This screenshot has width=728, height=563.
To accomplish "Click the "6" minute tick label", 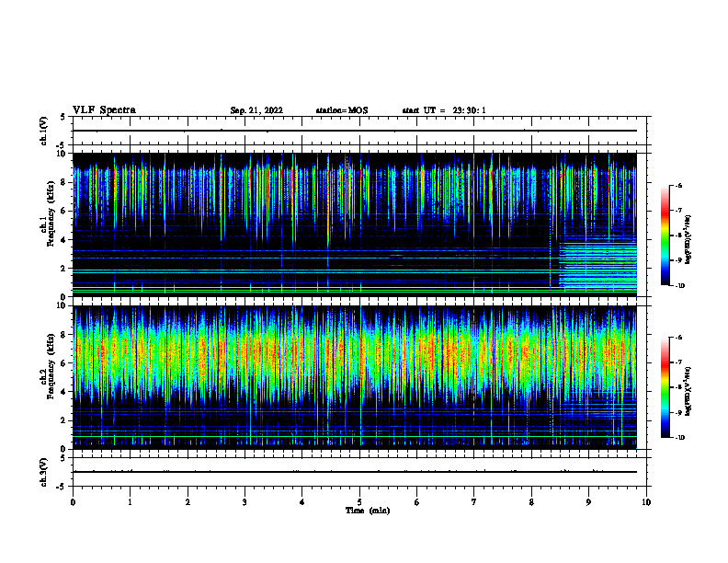I will [417, 502].
